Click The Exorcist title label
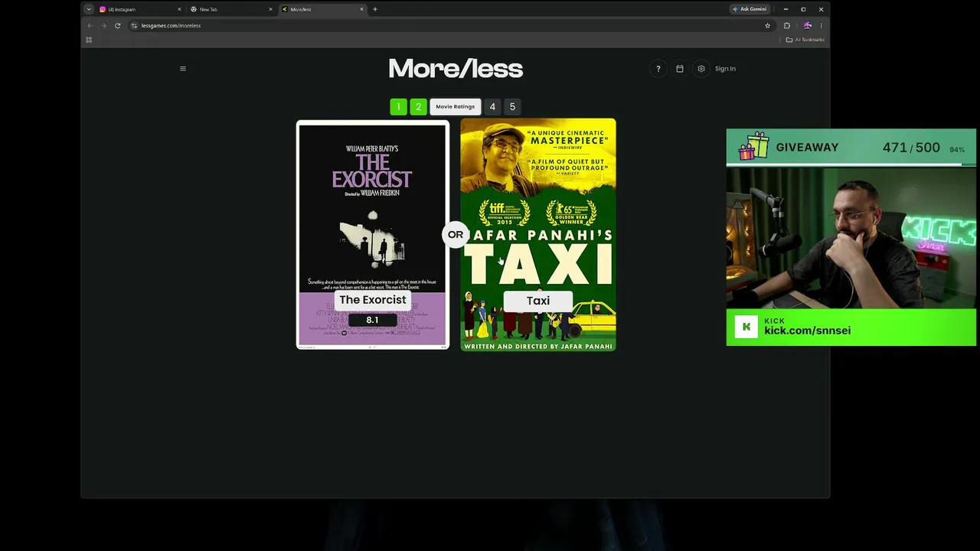The height and width of the screenshot is (551, 980). click(x=373, y=300)
